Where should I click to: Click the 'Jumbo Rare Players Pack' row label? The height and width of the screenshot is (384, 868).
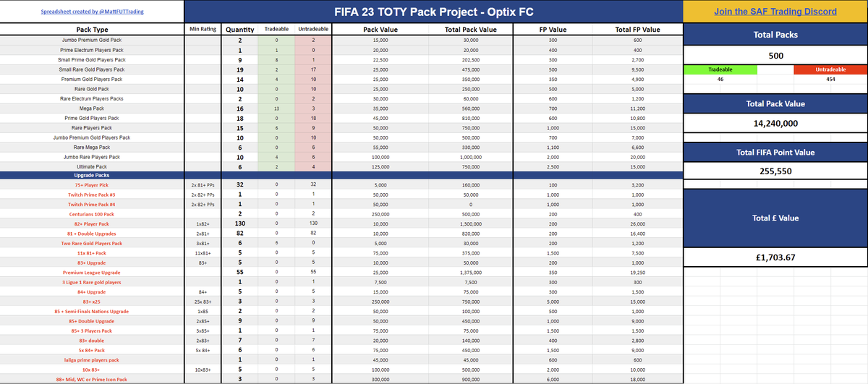tap(92, 157)
